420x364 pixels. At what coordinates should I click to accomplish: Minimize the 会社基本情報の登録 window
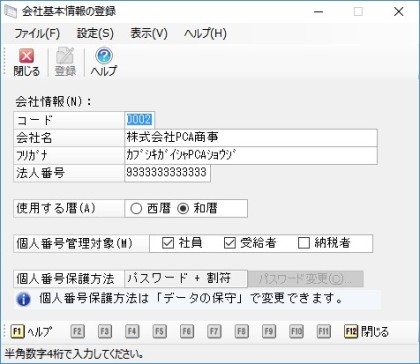(x=319, y=12)
